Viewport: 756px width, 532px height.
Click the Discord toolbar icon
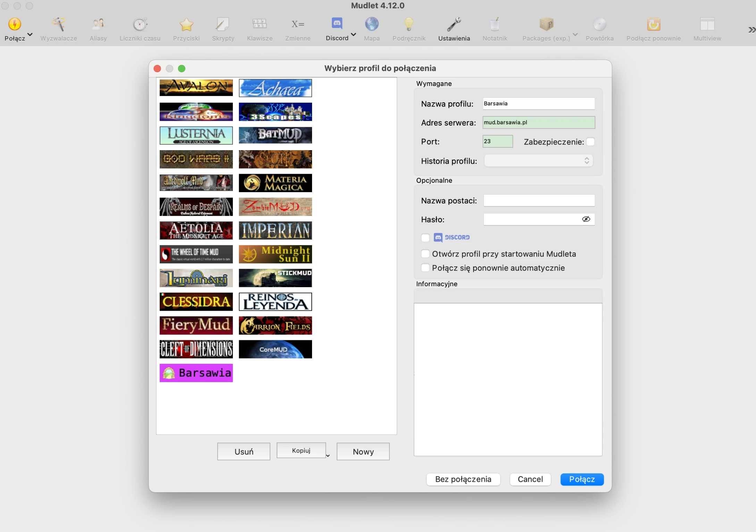tap(337, 24)
